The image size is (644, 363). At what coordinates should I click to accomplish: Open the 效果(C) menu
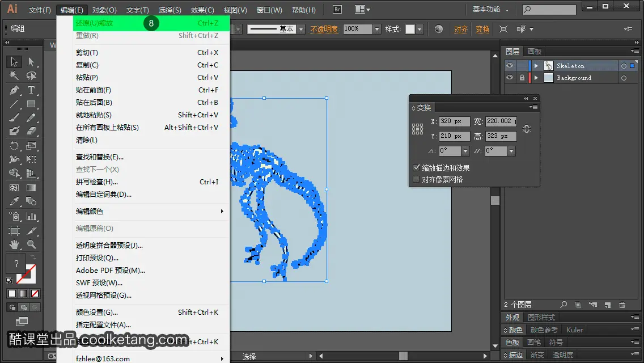(x=202, y=10)
